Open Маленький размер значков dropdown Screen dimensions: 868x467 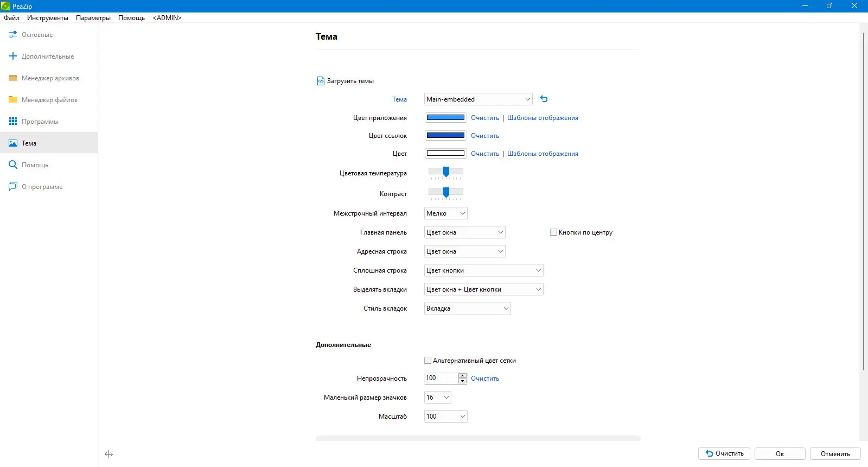pyautogui.click(x=437, y=397)
